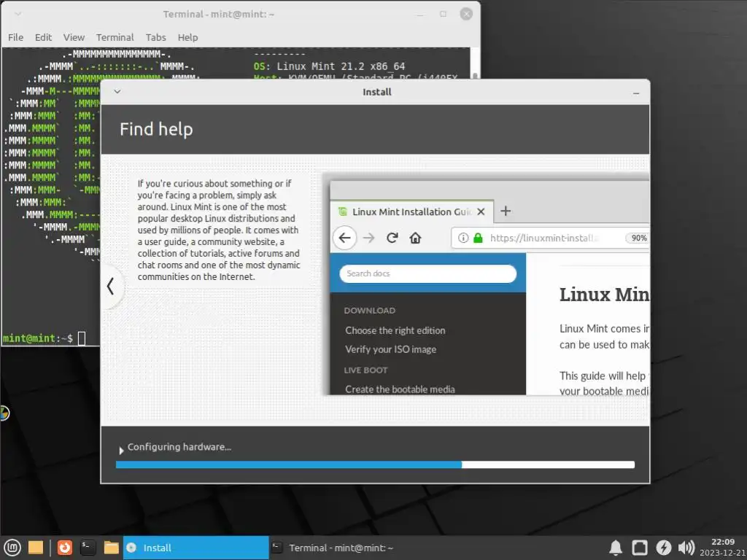The image size is (747, 560).
Task: Click the site info icon in address bar
Action: tap(463, 238)
